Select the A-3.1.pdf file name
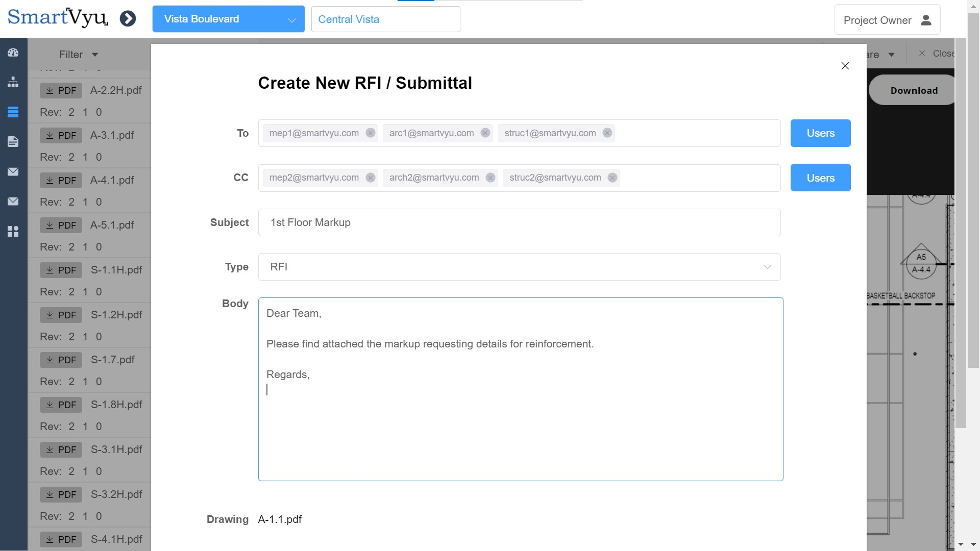This screenshot has width=980, height=551. (112, 135)
